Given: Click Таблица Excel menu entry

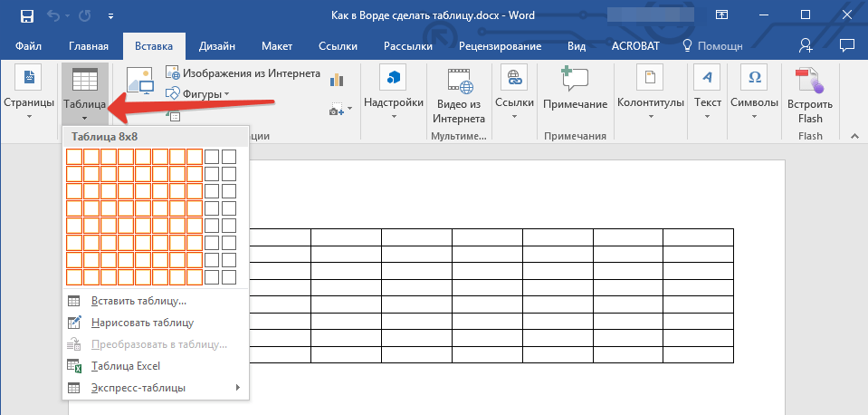Looking at the screenshot, I should point(125,366).
